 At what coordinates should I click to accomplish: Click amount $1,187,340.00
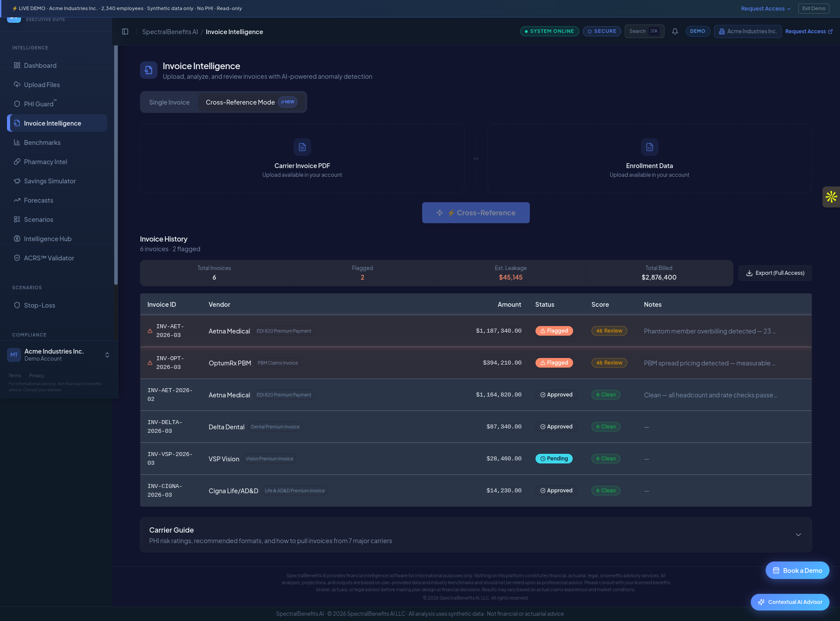tap(499, 331)
